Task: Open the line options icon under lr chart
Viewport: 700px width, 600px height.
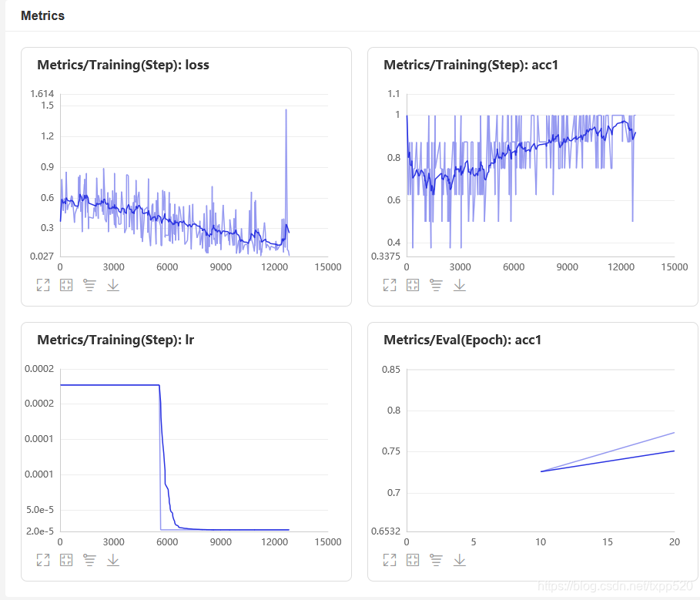Action: coord(89,560)
